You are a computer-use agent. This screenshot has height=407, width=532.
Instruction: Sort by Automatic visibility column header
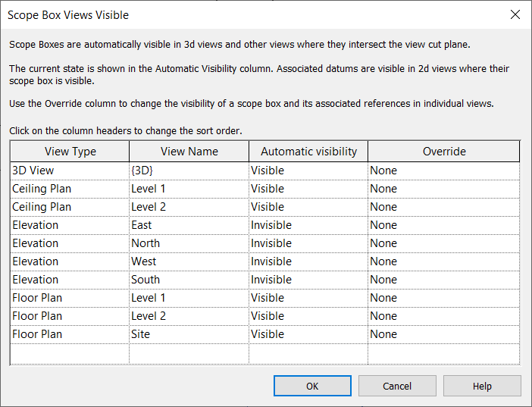point(308,152)
